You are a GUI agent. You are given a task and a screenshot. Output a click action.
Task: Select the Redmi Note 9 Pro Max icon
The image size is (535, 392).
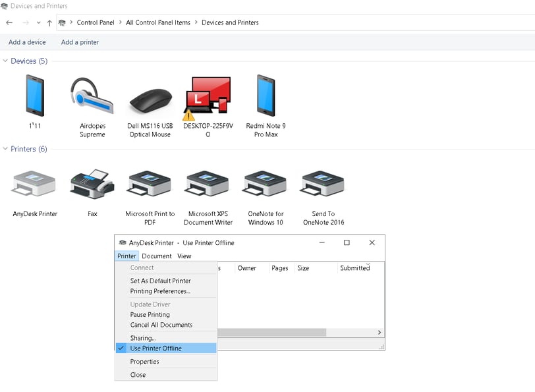(266, 96)
